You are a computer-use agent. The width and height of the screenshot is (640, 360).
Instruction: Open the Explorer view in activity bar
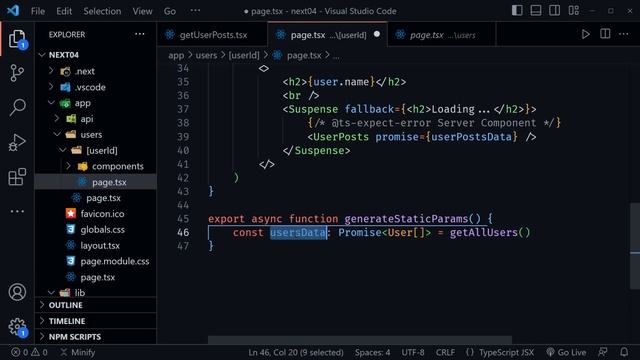tap(17, 39)
